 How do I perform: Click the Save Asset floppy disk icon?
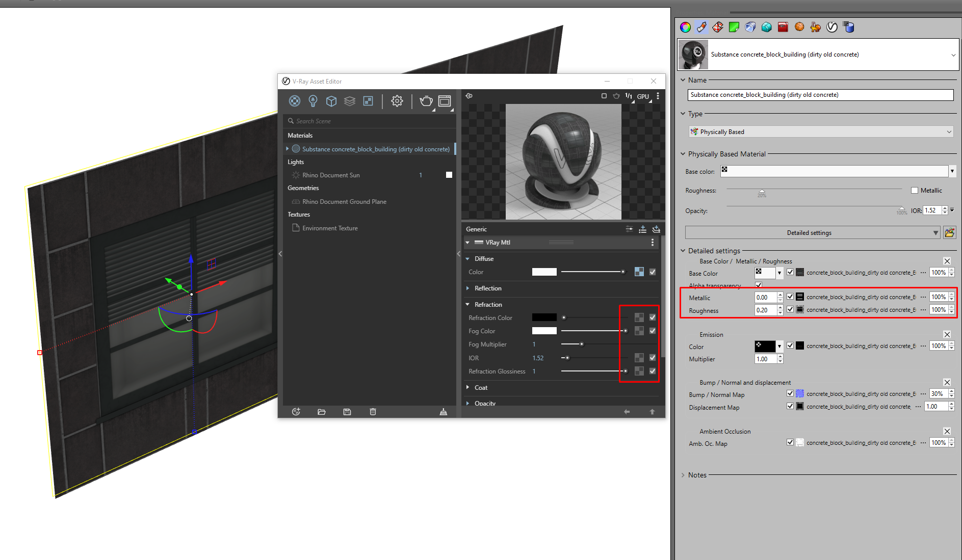(x=347, y=412)
